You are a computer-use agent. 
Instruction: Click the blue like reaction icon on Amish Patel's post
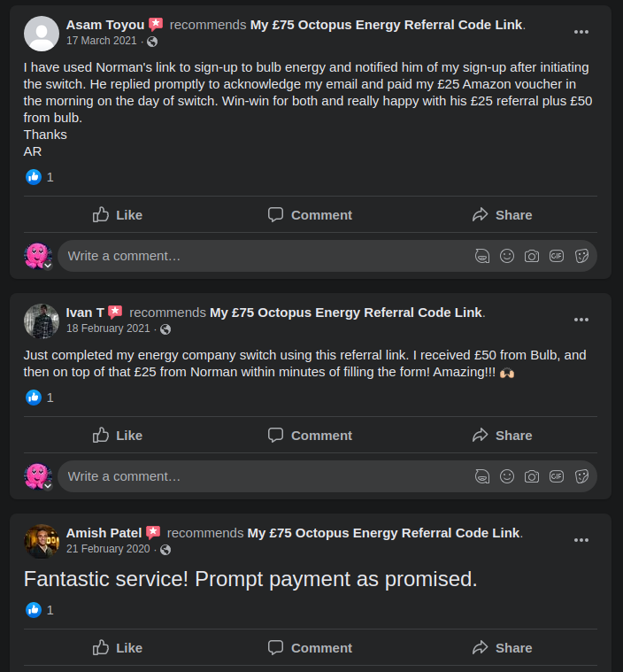click(34, 609)
